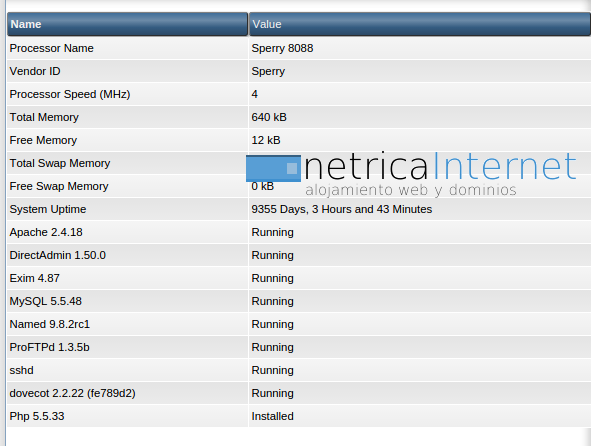Screen dimensions: 591x446
Task: Click the Name column header
Action: tap(127, 24)
